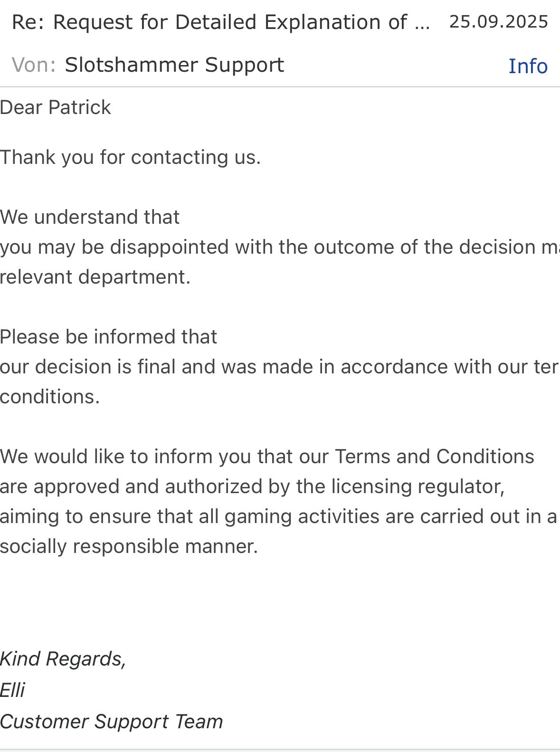Click the line We understand that
Viewport: 560px width, 752px height.
tap(90, 217)
